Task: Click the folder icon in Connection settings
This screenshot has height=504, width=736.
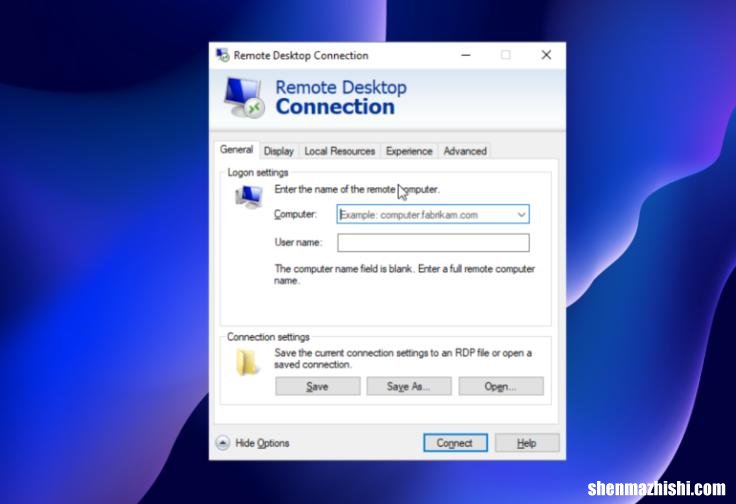Action: [247, 362]
